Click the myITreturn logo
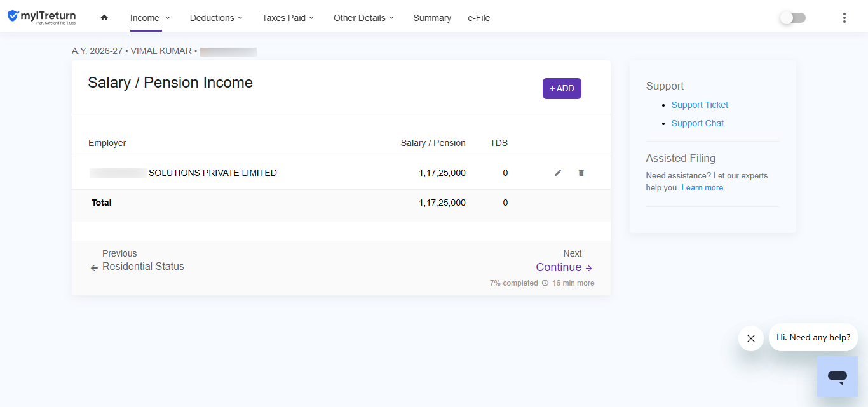868x407 pixels. click(41, 17)
